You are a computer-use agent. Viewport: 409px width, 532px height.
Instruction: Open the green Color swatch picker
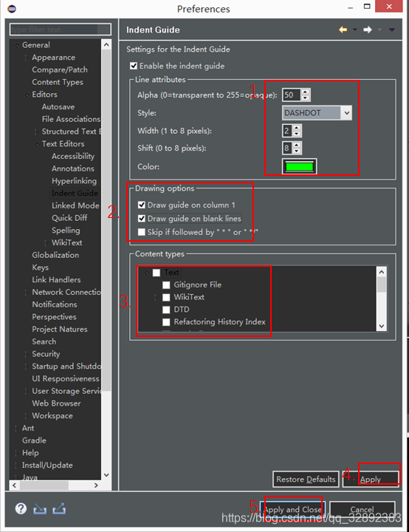tap(300, 166)
